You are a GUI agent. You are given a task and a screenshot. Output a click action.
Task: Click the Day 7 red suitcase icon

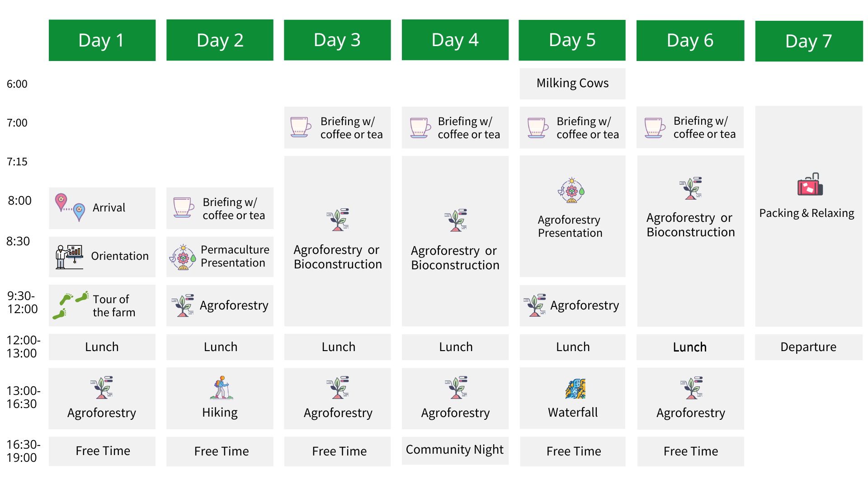coord(810,184)
